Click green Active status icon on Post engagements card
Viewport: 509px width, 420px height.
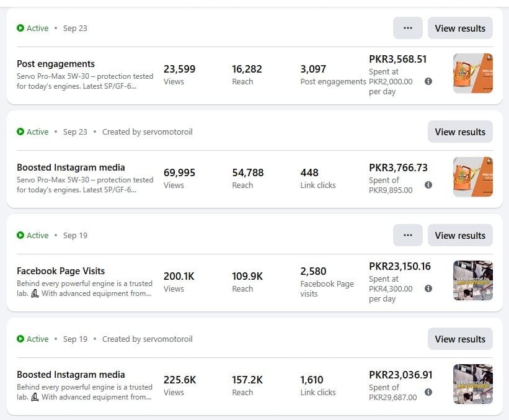(20, 28)
